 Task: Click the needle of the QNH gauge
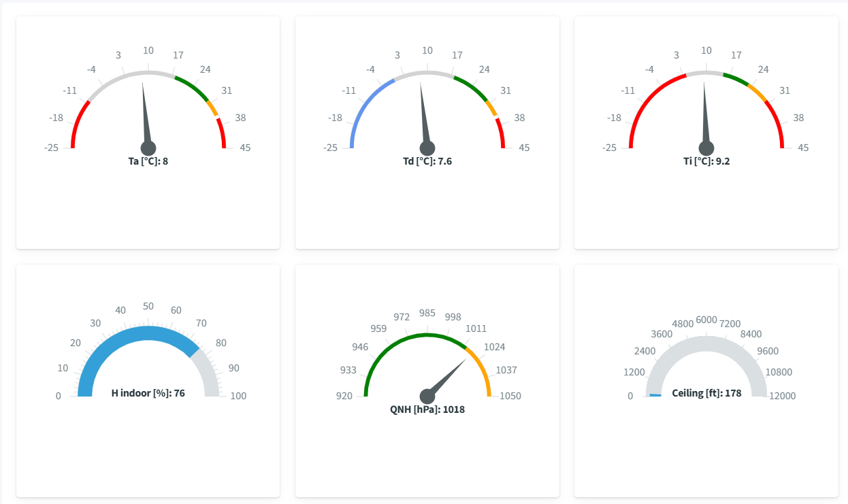pyautogui.click(x=446, y=378)
